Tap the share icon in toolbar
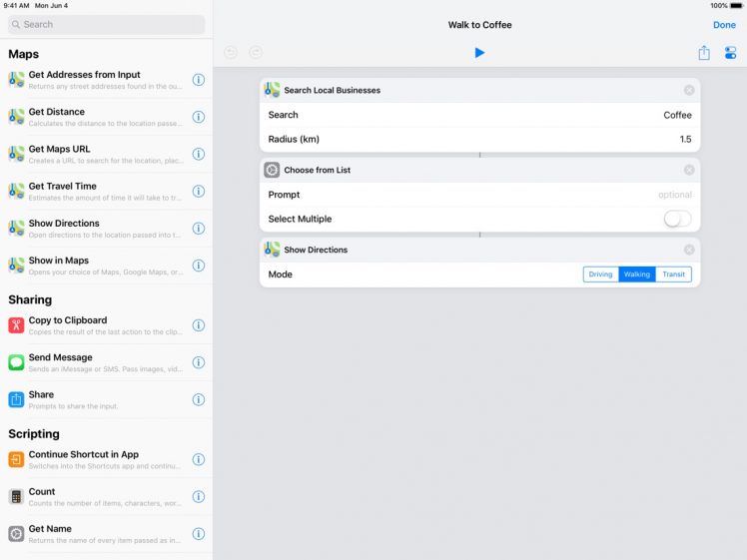This screenshot has width=747, height=560. pyautogui.click(x=704, y=53)
